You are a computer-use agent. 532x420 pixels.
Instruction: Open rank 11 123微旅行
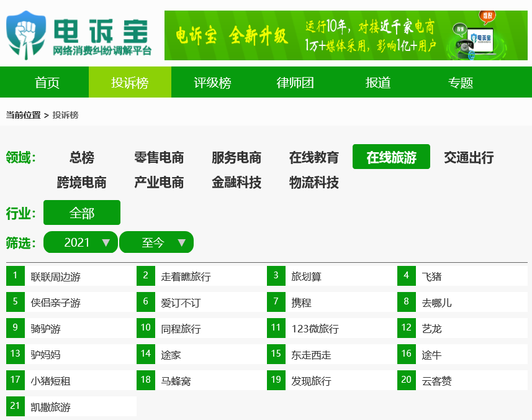click(332, 328)
